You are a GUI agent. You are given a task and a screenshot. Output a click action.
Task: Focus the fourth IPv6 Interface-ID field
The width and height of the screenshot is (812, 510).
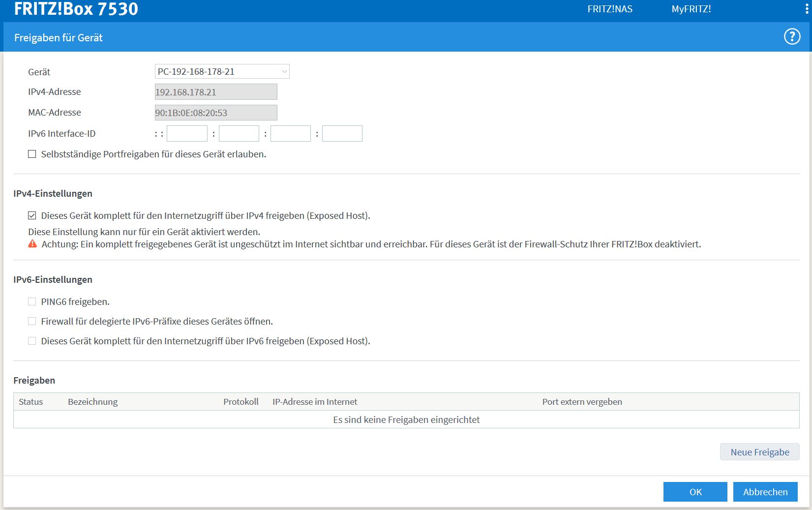(x=342, y=133)
